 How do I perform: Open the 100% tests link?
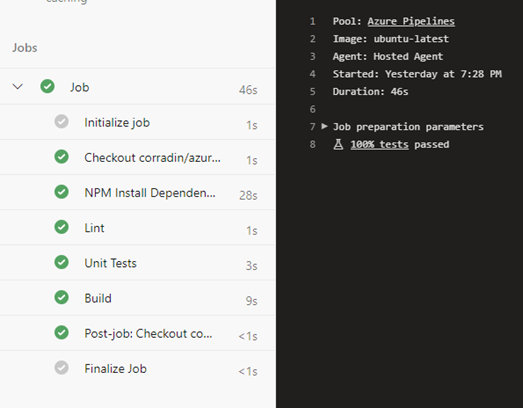click(x=379, y=144)
